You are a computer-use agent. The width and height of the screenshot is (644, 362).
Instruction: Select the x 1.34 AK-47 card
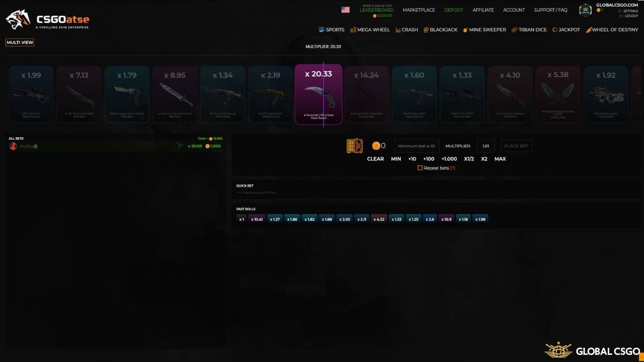[222, 95]
